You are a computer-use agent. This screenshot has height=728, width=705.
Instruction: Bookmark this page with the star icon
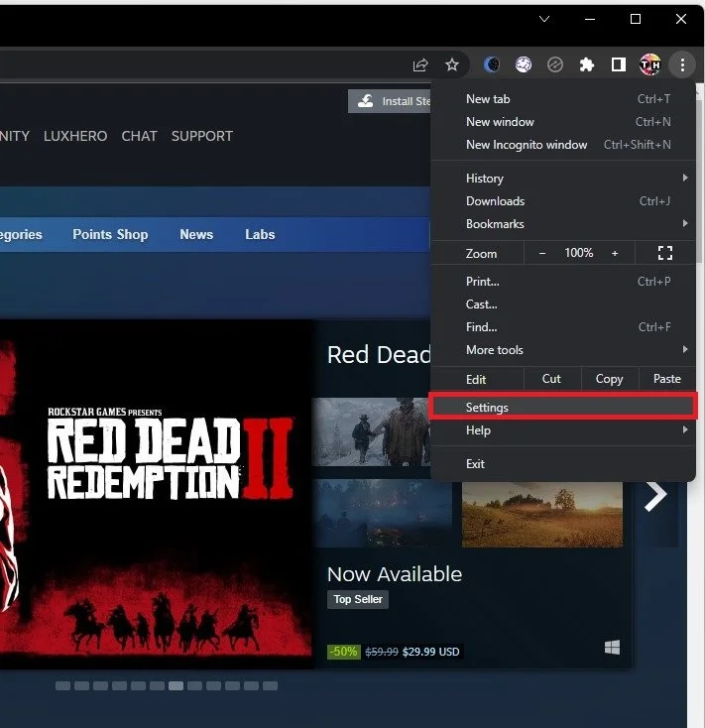[x=451, y=64]
